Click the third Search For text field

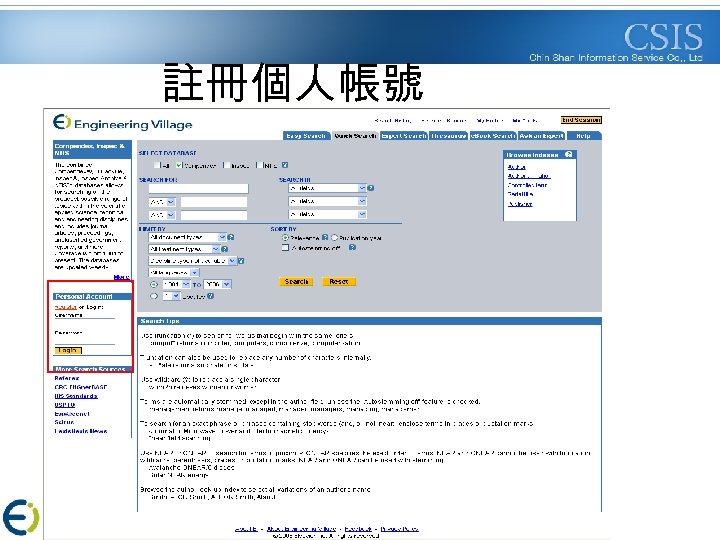(x=214, y=215)
